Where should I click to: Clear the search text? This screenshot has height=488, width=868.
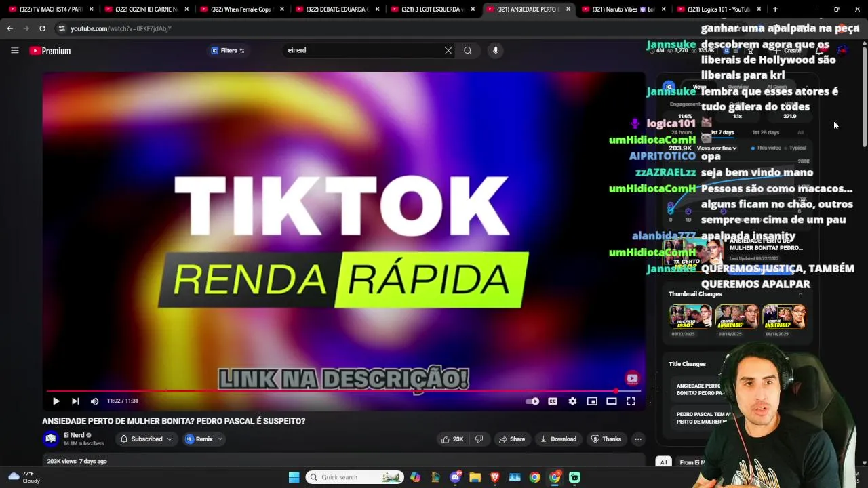[448, 50]
